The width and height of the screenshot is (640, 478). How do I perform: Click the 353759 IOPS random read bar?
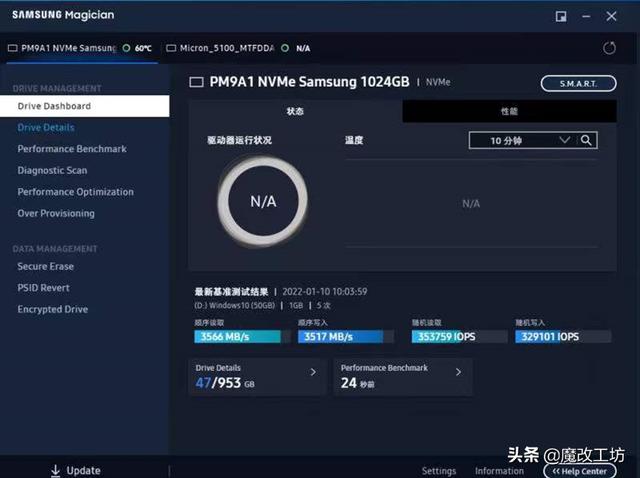[459, 337]
